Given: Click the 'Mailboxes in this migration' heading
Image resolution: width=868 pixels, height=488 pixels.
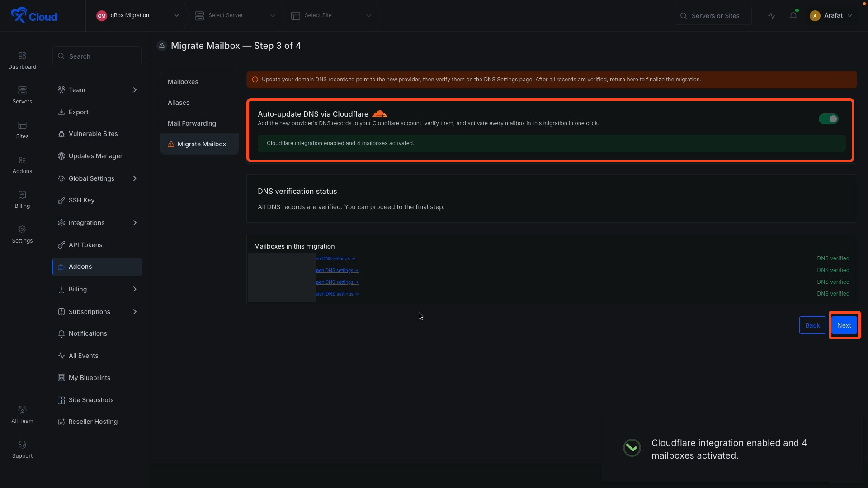Looking at the screenshot, I should [294, 246].
